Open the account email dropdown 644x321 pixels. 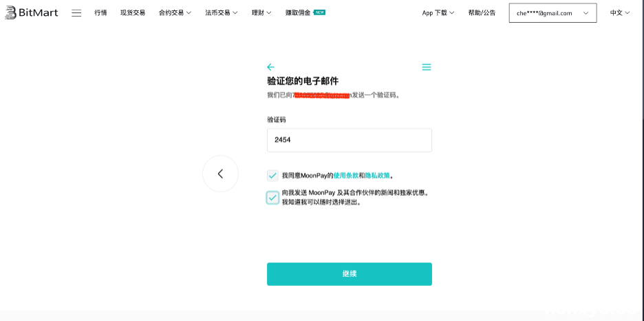552,13
